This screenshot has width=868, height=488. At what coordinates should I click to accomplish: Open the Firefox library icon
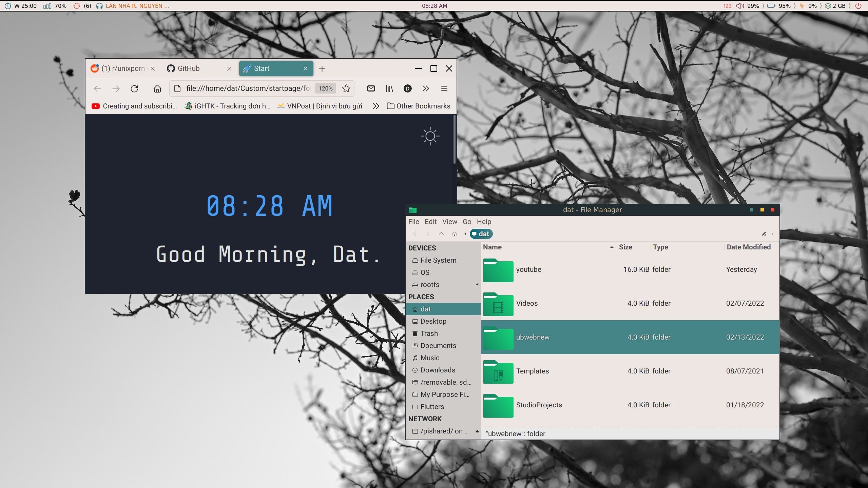click(x=389, y=89)
